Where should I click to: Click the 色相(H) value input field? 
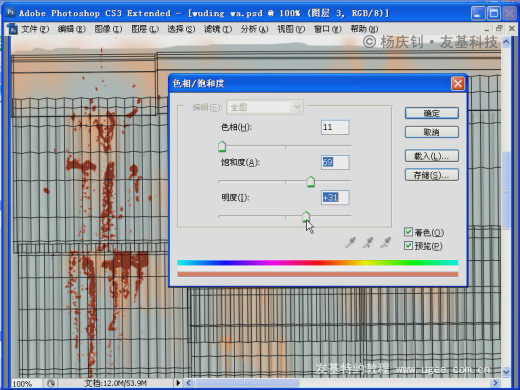coord(335,127)
